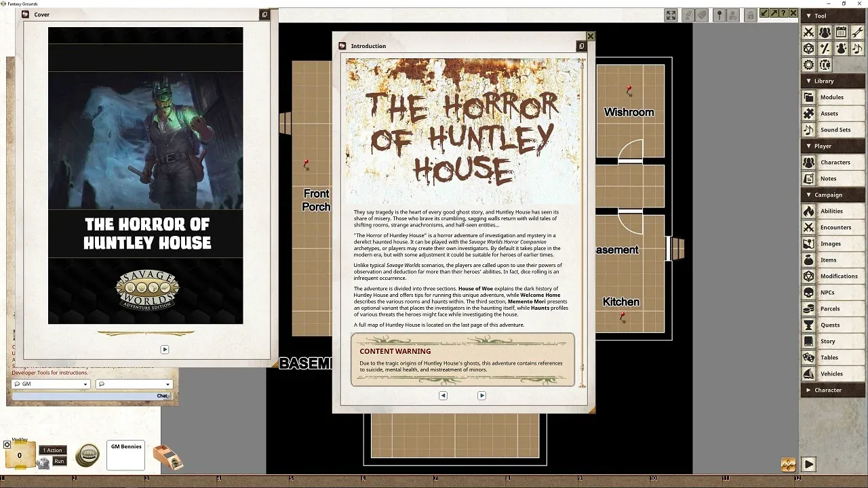868x488 pixels.
Task: Click the Front Porch map pin
Action: click(306, 163)
